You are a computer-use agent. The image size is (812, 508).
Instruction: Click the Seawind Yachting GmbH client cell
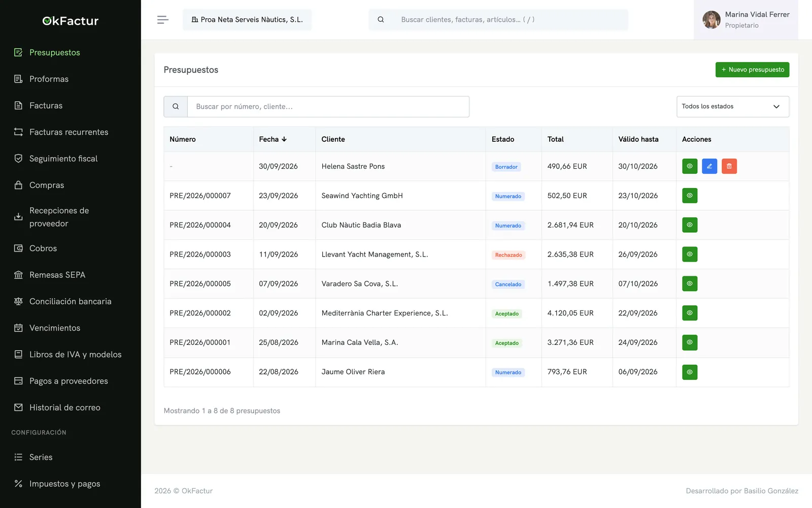[400, 196]
